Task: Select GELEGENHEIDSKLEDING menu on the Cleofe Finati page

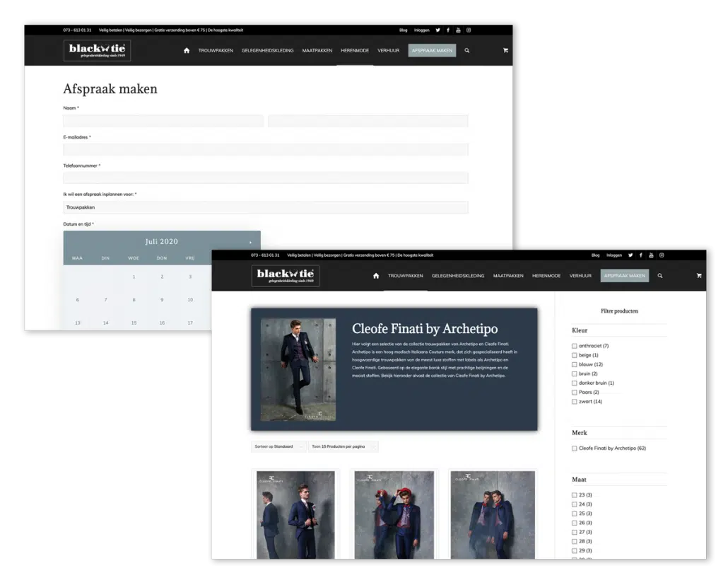Action: pyautogui.click(x=458, y=276)
